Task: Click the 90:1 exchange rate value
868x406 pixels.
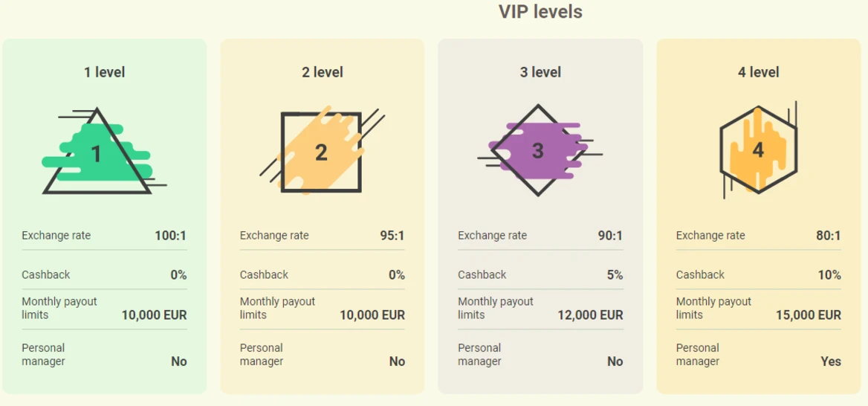Action: tap(611, 236)
